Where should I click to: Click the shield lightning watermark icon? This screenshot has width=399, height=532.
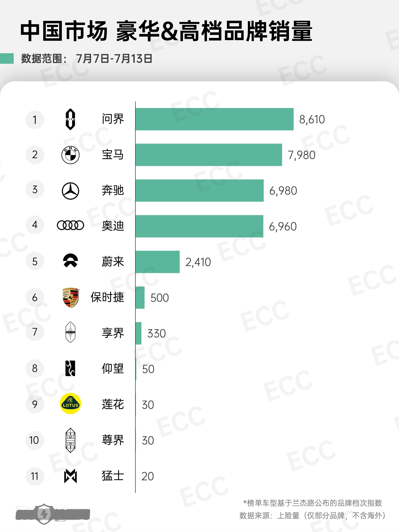pyautogui.click(x=44, y=514)
